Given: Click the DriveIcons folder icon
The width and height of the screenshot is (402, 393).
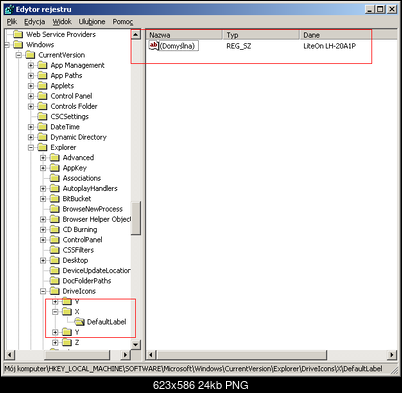Looking at the screenshot, I should 55,291.
